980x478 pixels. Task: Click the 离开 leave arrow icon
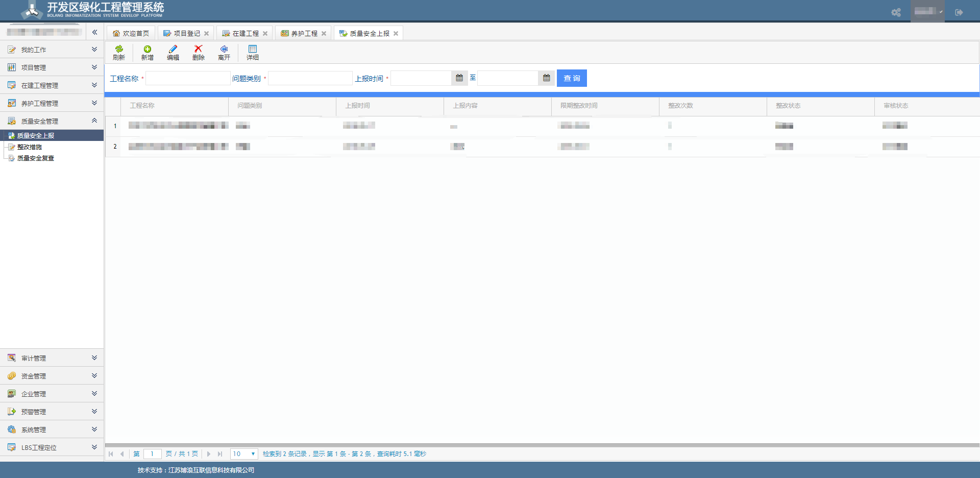[x=224, y=50]
